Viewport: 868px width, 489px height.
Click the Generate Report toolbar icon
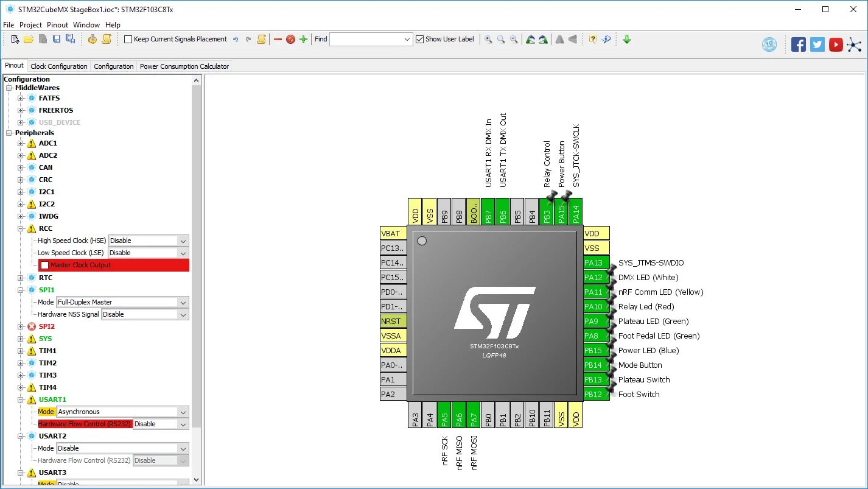point(93,39)
